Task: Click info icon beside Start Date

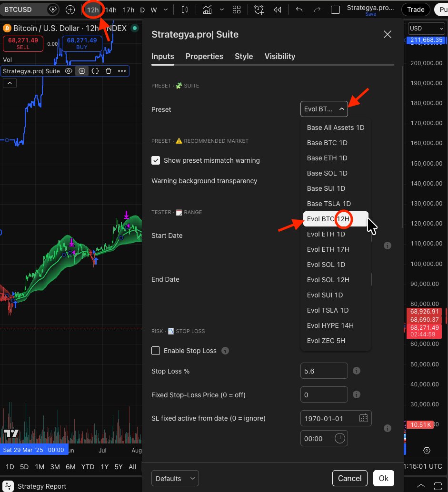Action: coord(388,246)
